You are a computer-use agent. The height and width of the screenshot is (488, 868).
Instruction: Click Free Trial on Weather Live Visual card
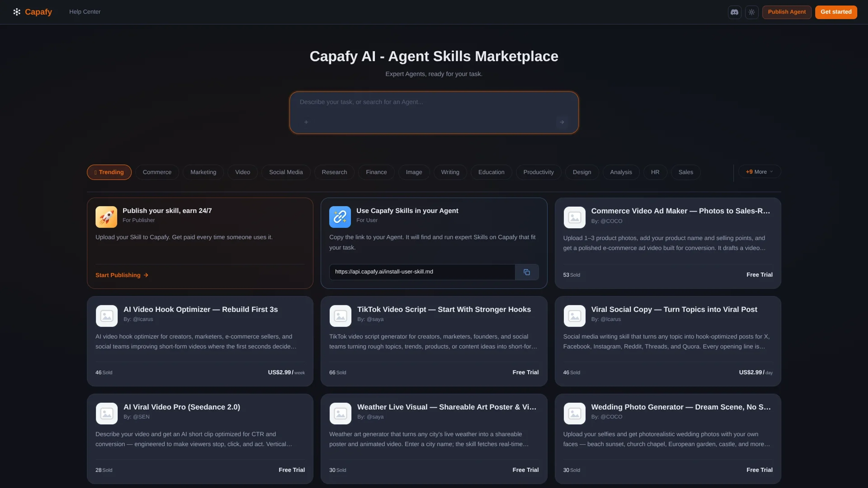[525, 470]
